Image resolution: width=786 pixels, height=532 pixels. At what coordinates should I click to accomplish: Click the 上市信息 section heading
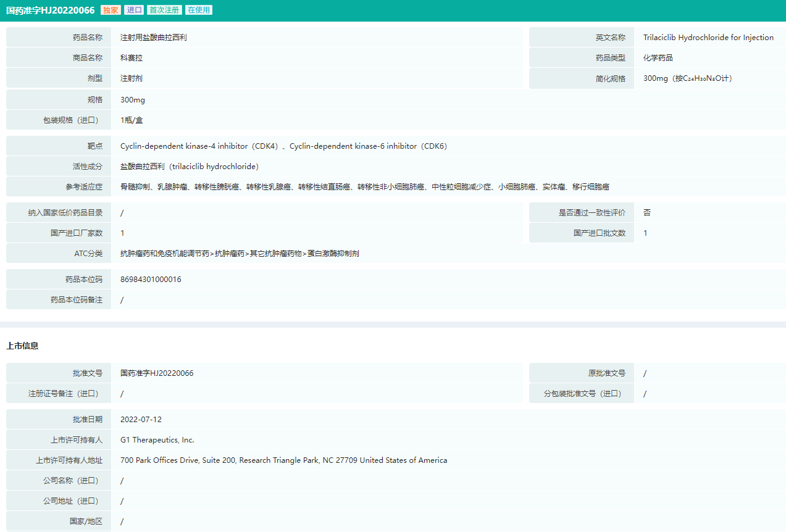tap(22, 346)
